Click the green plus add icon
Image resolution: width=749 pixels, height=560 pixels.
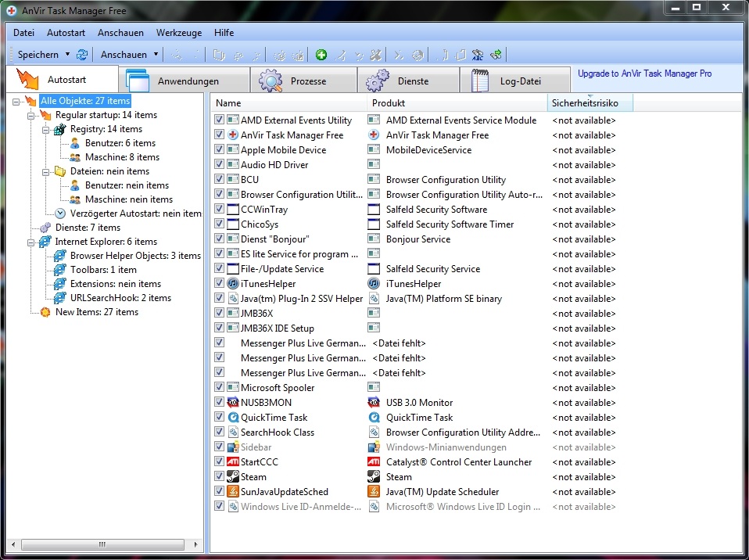click(x=321, y=55)
